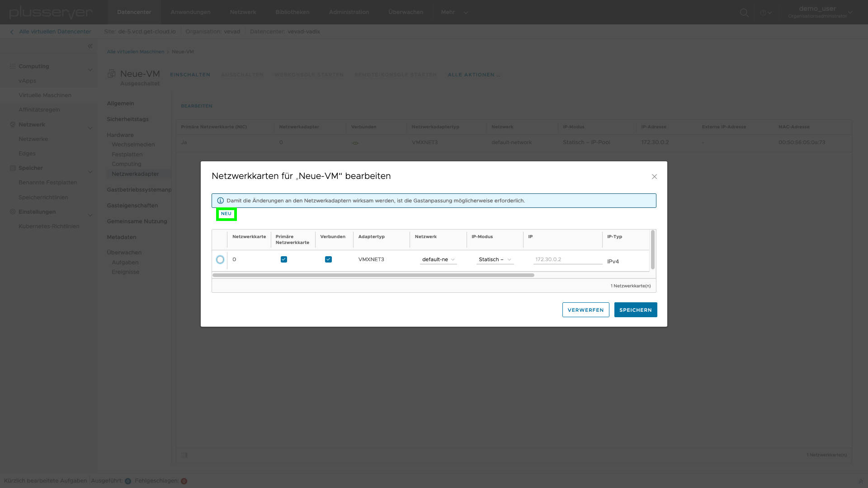Click the NEU button to add NIC
868x488 pixels.
coord(226,213)
